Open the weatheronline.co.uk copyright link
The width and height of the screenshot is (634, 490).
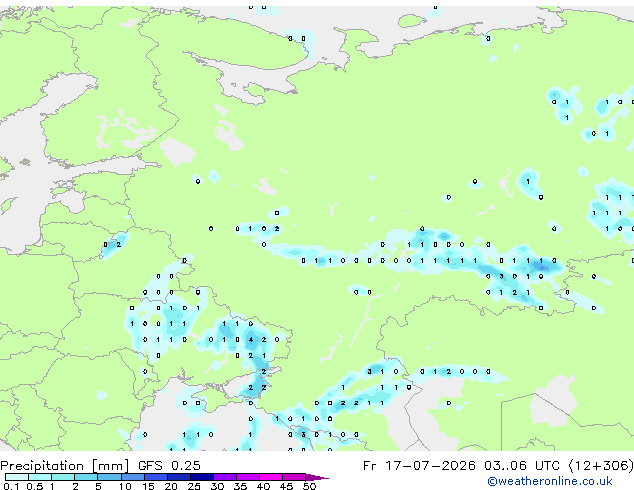(x=550, y=481)
